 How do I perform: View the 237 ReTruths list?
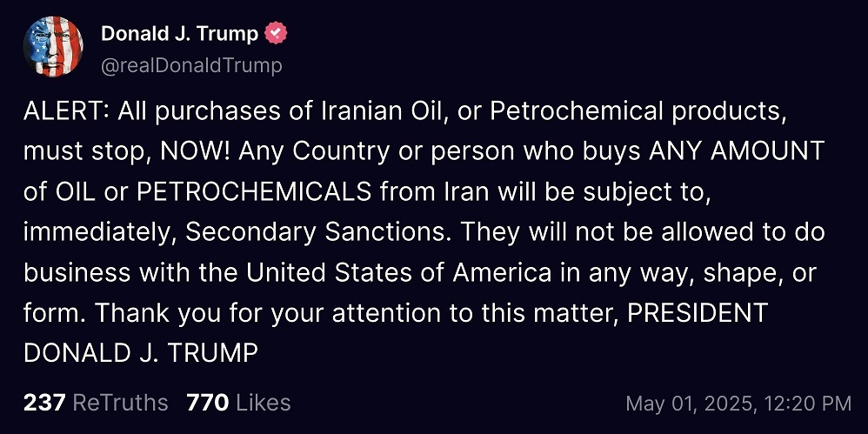[96, 403]
